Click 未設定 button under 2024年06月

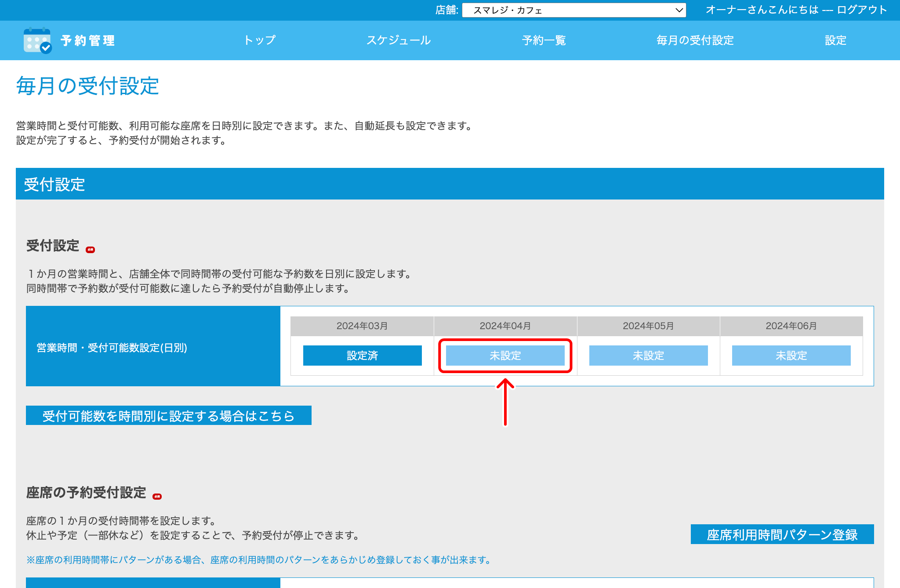coord(791,356)
